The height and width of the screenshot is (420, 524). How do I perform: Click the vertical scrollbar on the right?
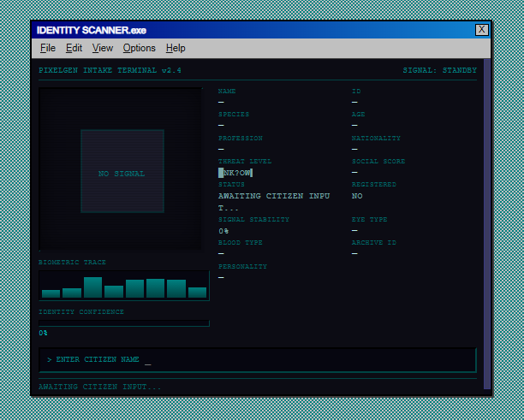487,224
